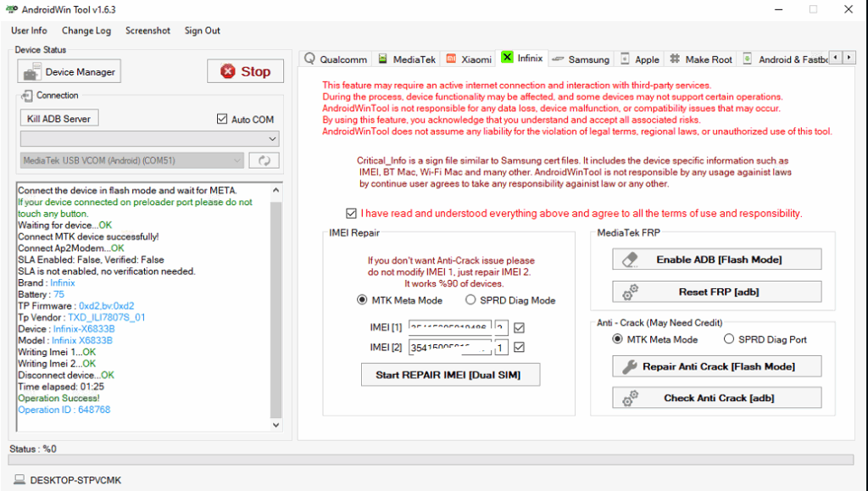
Task: Toggle the Auto COM checkbox
Action: point(223,120)
